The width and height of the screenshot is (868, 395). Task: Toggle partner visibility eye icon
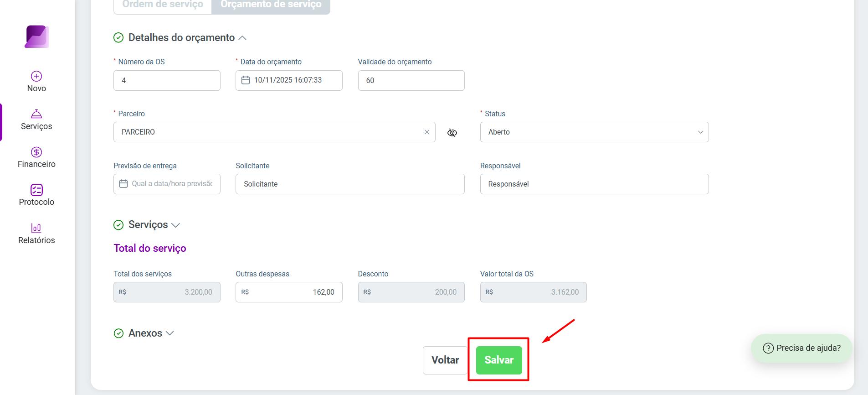pyautogui.click(x=452, y=133)
